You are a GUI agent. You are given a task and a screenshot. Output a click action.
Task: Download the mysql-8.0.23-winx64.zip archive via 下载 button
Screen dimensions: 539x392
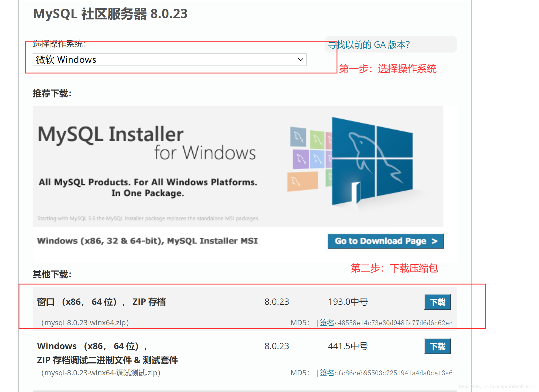pos(437,302)
